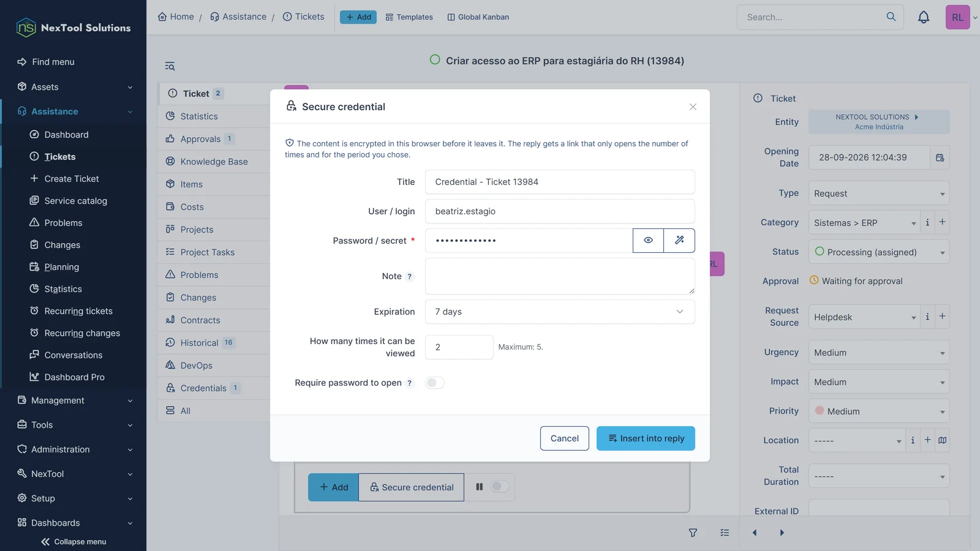Expand the Management sidebar section
Screen dimensions: 980x551
(x=73, y=400)
